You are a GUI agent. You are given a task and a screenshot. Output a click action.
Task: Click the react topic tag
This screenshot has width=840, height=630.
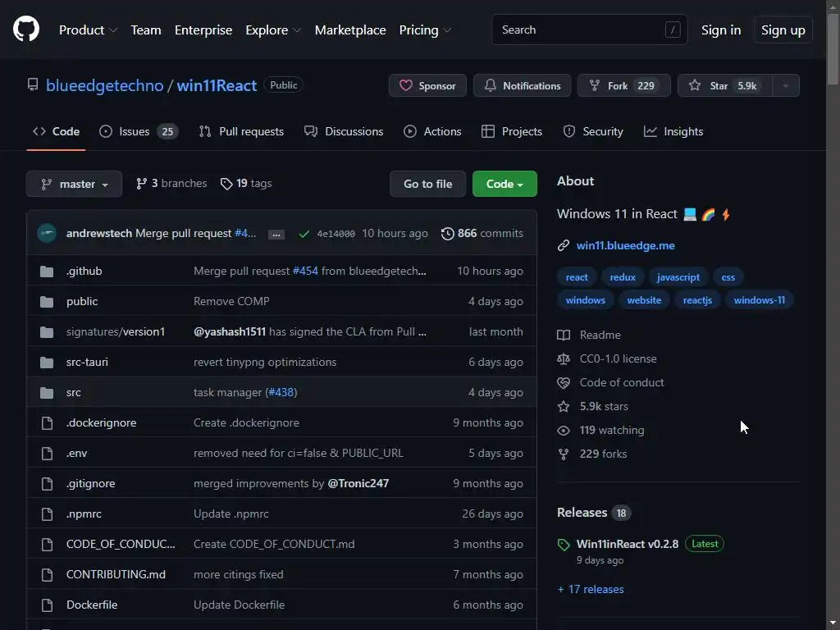click(577, 277)
